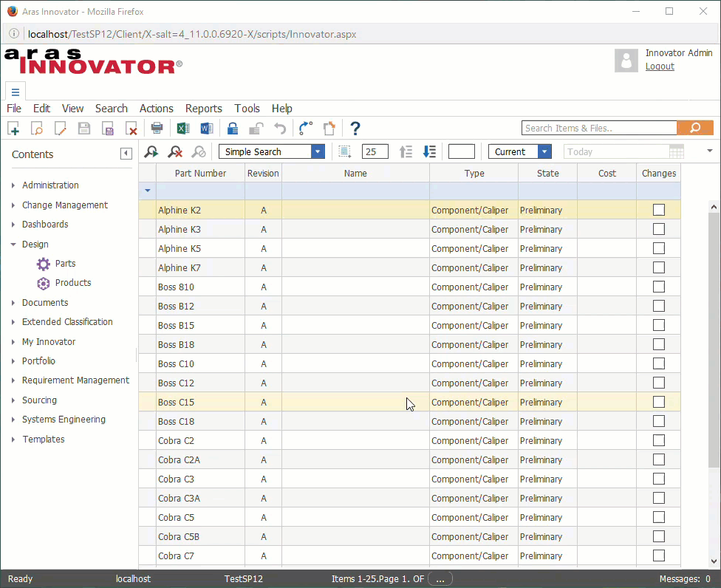Click the Print icon

(157, 129)
